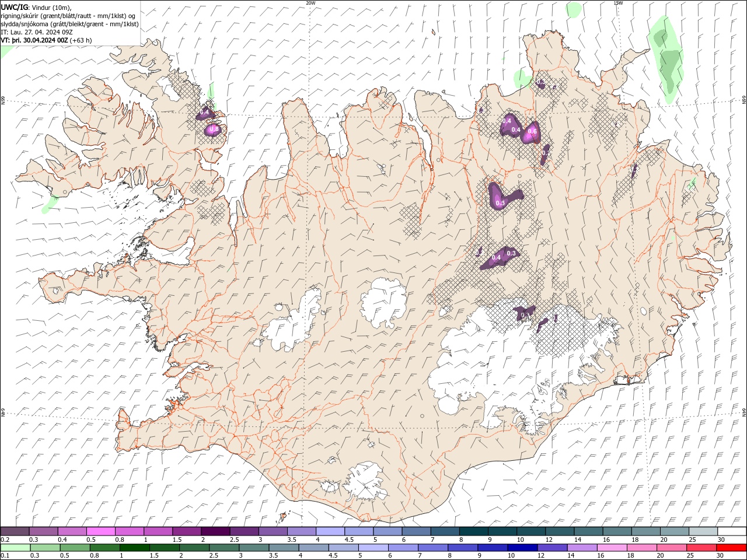This screenshot has width=747, height=560.
Task: Pick the upper legend swatch starting at 0.2
Action: (15, 531)
